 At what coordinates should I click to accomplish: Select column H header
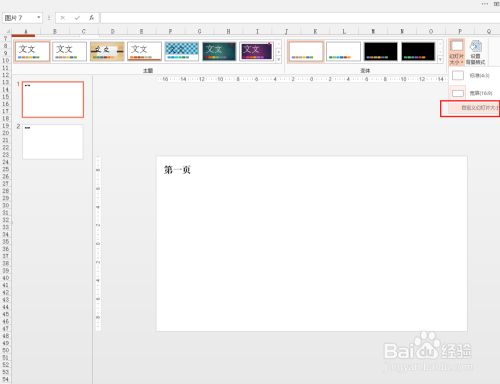point(228,31)
